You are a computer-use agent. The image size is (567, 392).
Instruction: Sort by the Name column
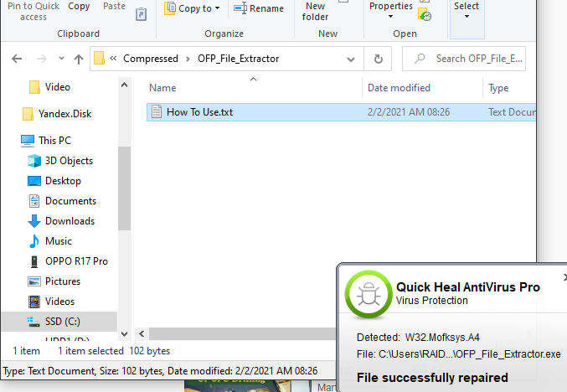(162, 88)
